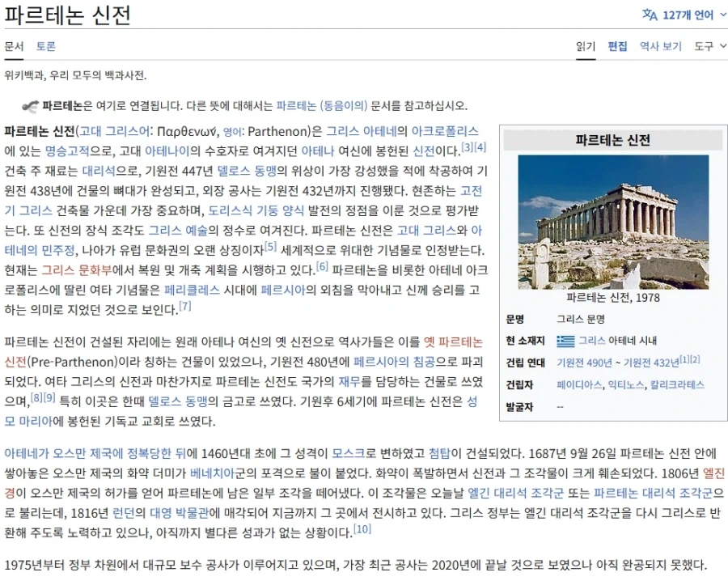The image size is (728, 581).
Task: Open footnote reference [8]
Action: click(x=36, y=397)
